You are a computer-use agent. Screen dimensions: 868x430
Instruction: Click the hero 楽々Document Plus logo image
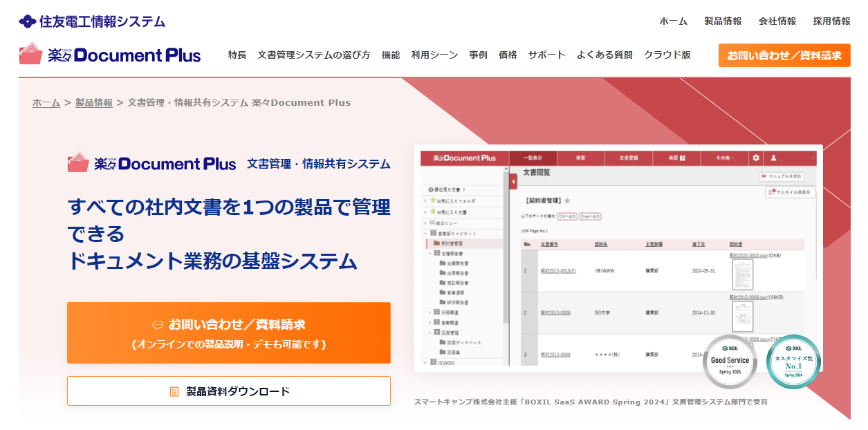pos(152,162)
